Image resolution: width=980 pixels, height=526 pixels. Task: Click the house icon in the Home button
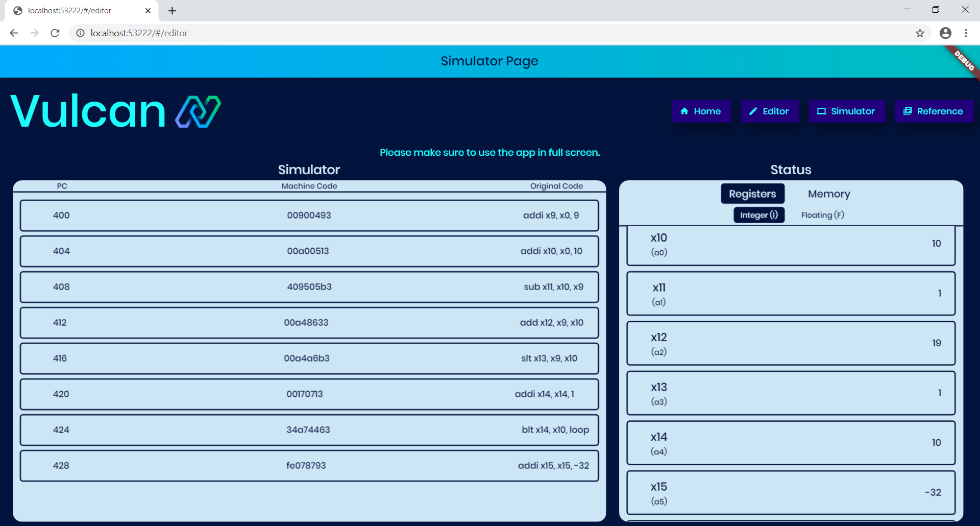tap(684, 111)
